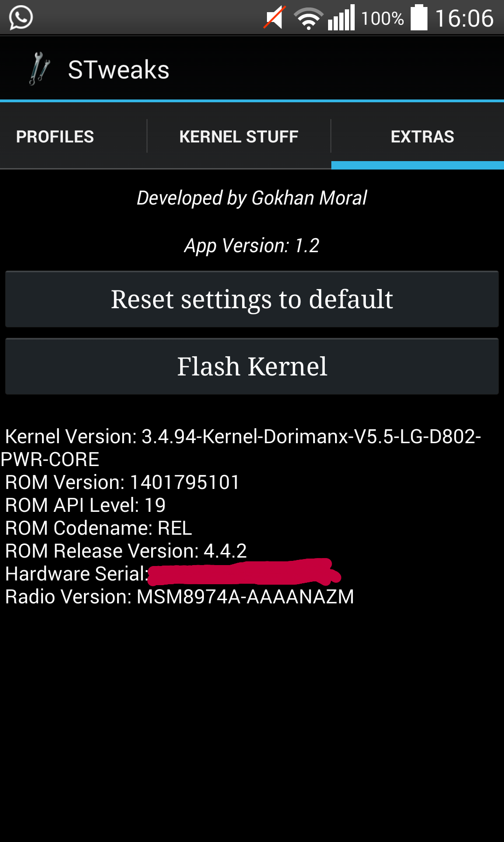The height and width of the screenshot is (842, 504).
Task: Tap the 16:06 clock in status bar
Action: point(464,19)
